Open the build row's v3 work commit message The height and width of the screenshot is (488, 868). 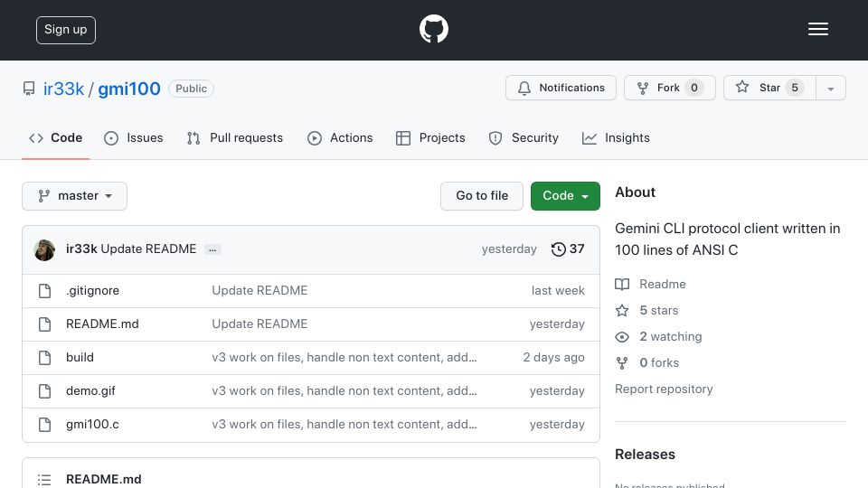click(344, 358)
